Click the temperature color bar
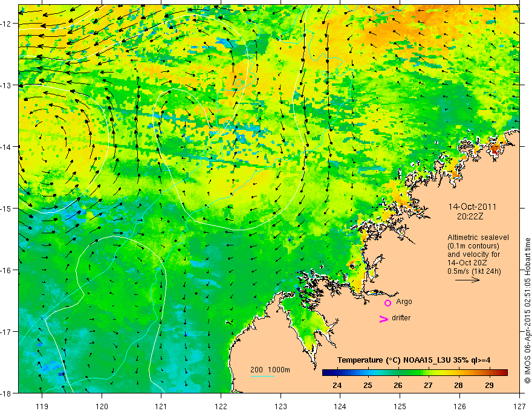The height and width of the screenshot is (411, 532). [415, 372]
